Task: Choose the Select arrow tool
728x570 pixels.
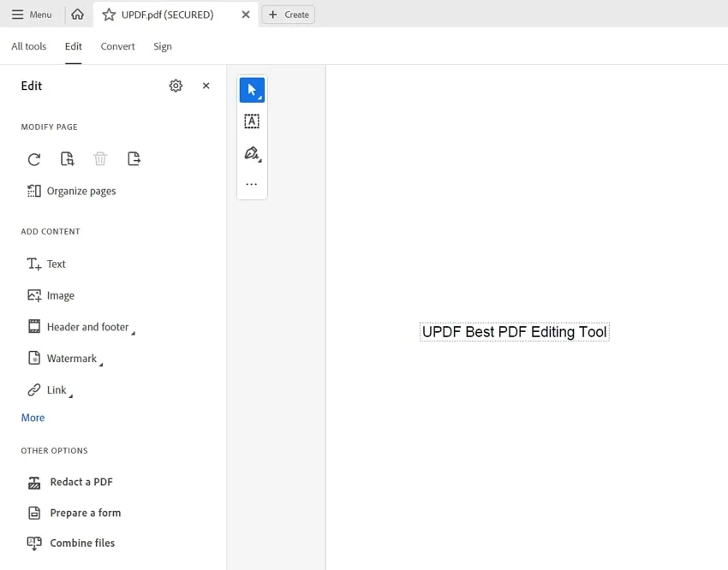Action: pos(252,90)
